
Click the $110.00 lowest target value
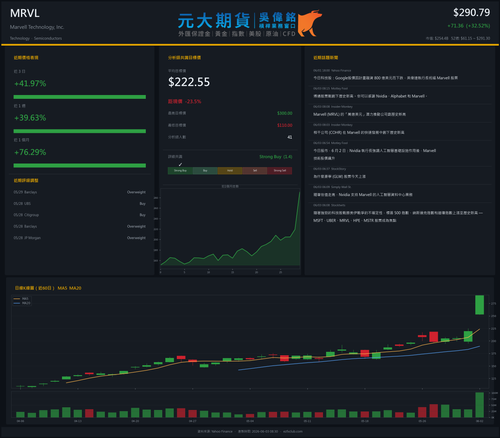(285, 125)
